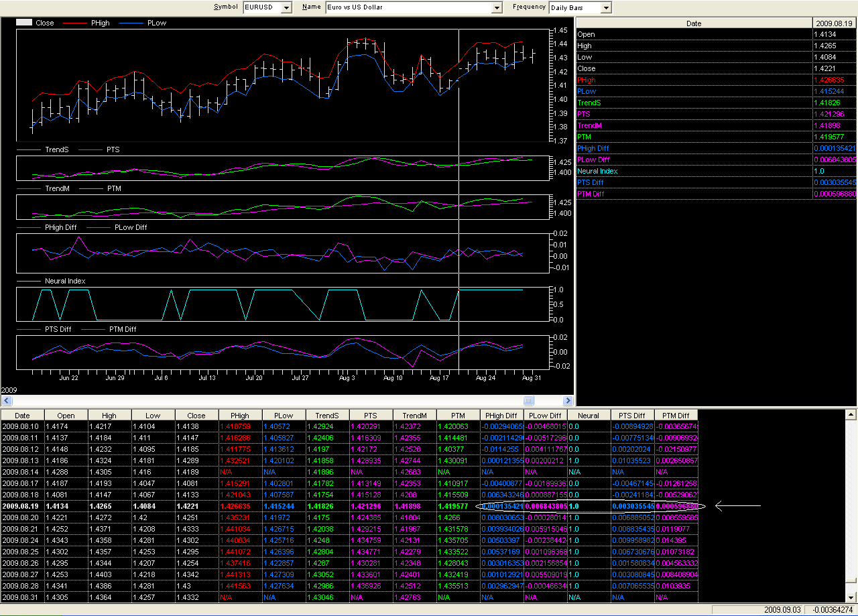The height and width of the screenshot is (616, 858).
Task: Select the TrendS column header
Action: (328, 416)
